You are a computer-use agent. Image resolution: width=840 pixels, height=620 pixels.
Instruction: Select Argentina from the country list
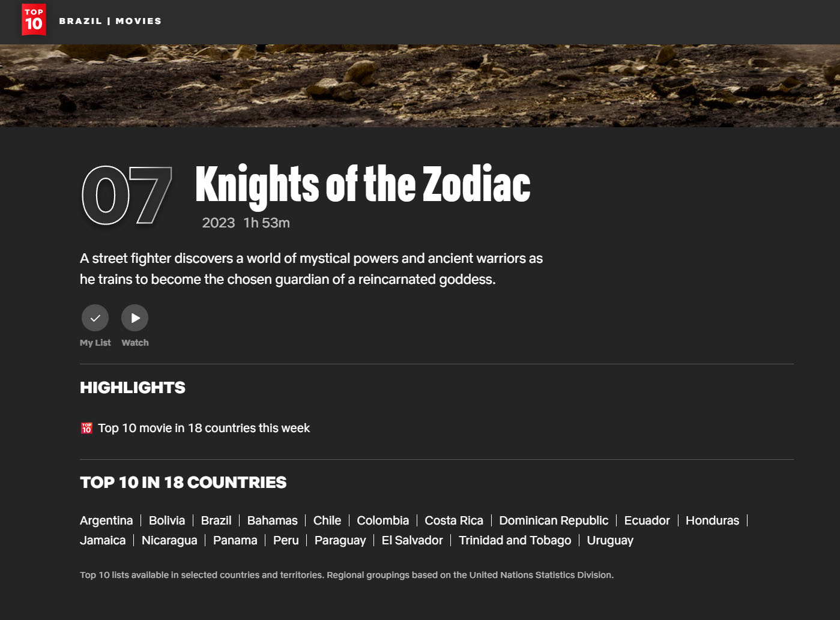[106, 520]
